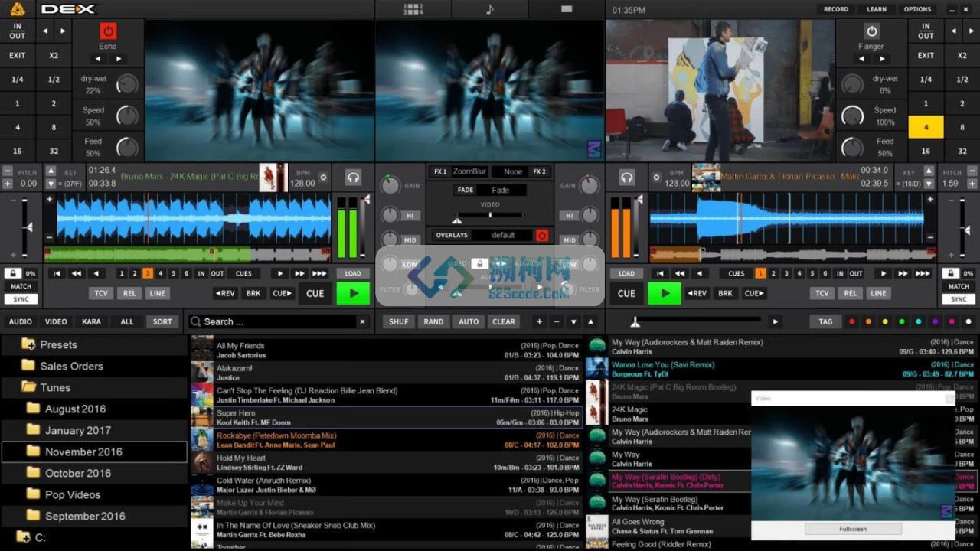Toggle left deck IN OUT loop button
The height and width of the screenshot is (551, 980).
click(x=18, y=31)
